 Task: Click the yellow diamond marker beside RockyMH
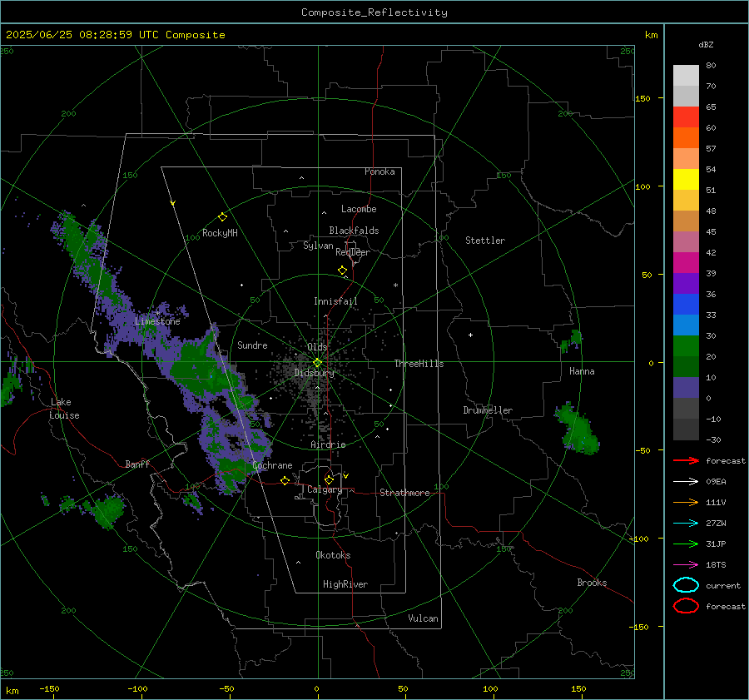[222, 217]
